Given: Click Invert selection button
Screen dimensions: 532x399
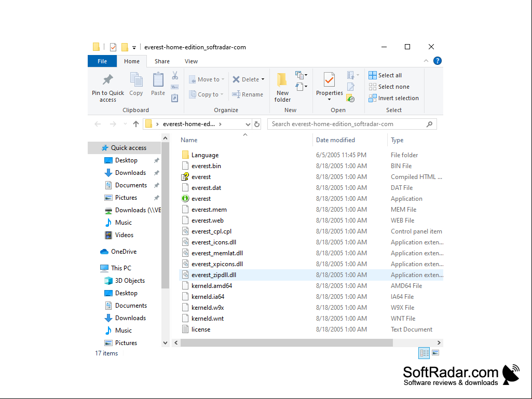Looking at the screenshot, I should (x=393, y=98).
